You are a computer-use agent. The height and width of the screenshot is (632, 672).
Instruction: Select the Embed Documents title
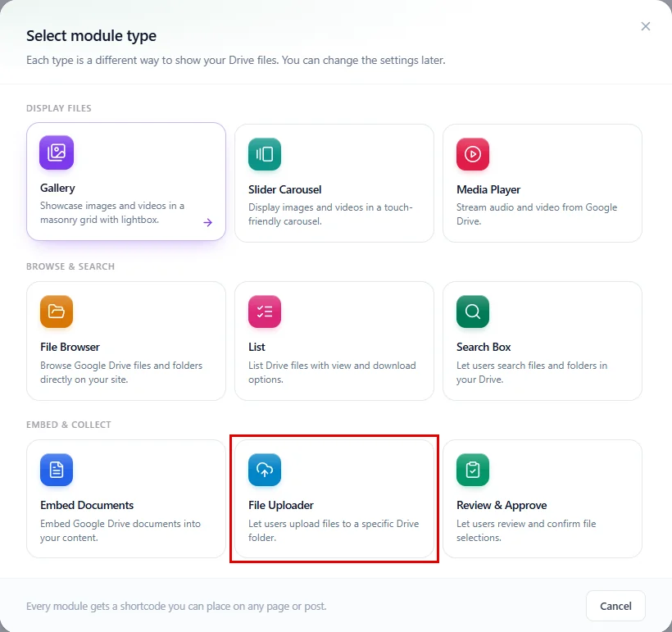[x=87, y=505]
